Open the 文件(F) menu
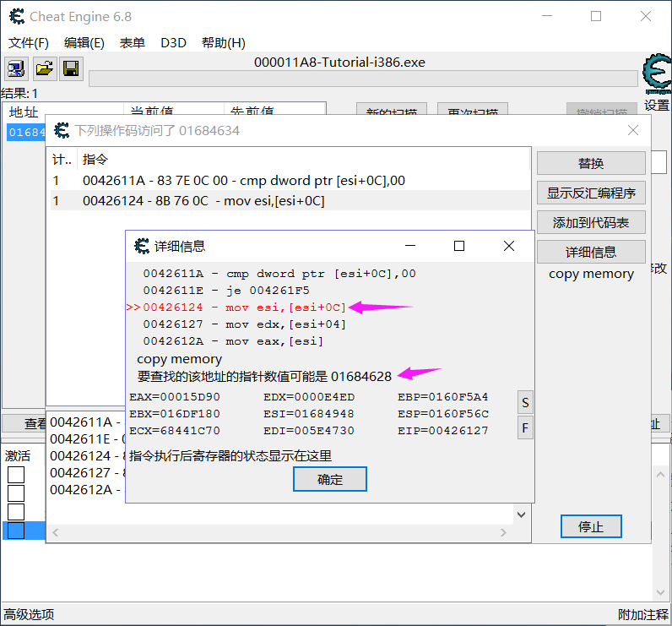Image resolution: width=672 pixels, height=626 pixels. click(29, 43)
